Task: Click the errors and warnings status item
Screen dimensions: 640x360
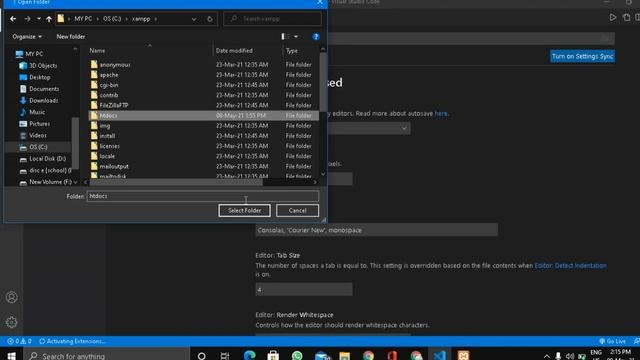Action: (x=19, y=341)
